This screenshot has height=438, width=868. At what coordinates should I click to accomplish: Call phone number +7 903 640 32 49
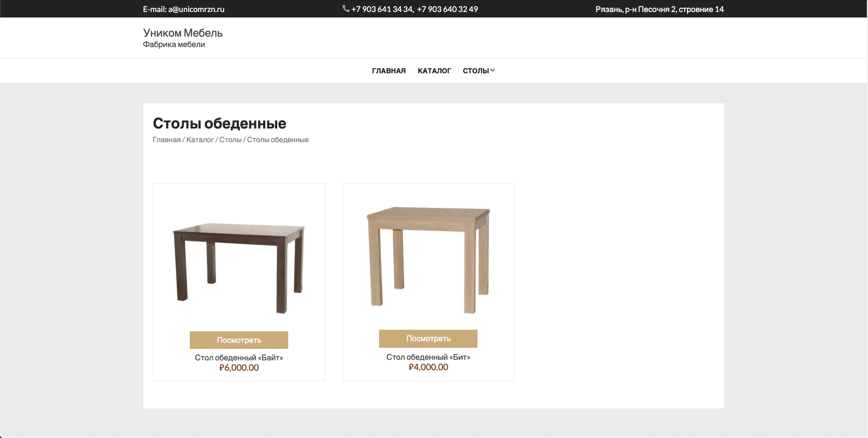coord(447,9)
